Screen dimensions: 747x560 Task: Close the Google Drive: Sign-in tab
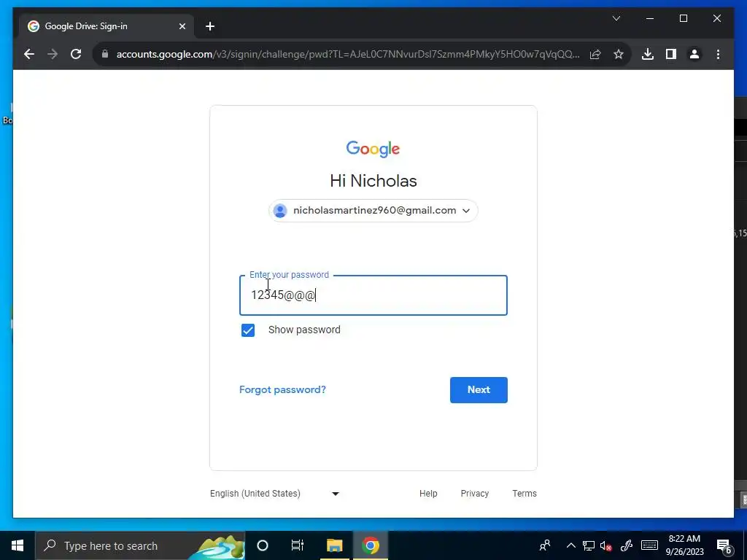tap(182, 26)
